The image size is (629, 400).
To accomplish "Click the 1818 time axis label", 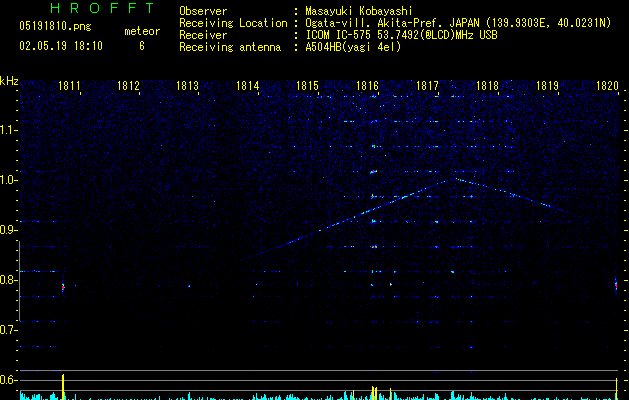I will tap(487, 86).
